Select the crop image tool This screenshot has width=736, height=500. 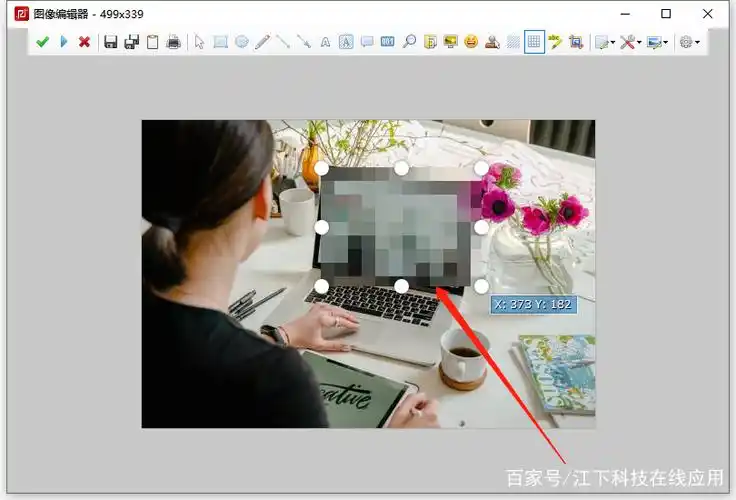576,42
